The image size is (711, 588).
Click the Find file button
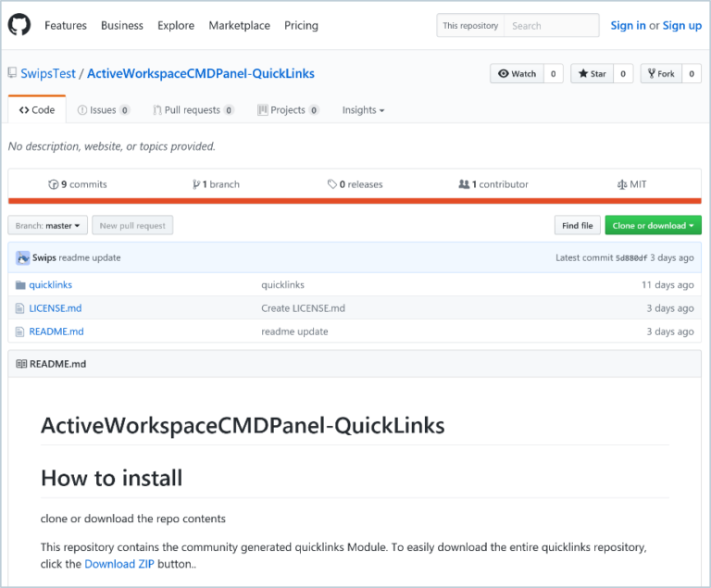(x=577, y=225)
